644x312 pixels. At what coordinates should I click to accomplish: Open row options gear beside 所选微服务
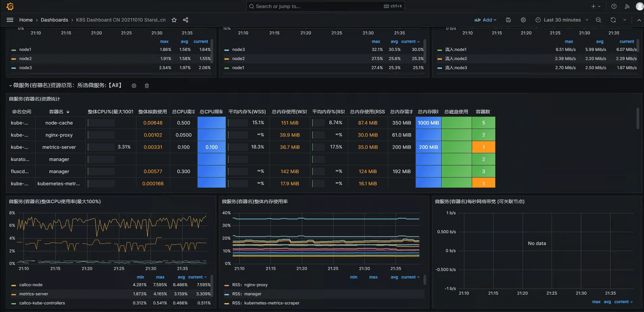pyautogui.click(x=134, y=85)
